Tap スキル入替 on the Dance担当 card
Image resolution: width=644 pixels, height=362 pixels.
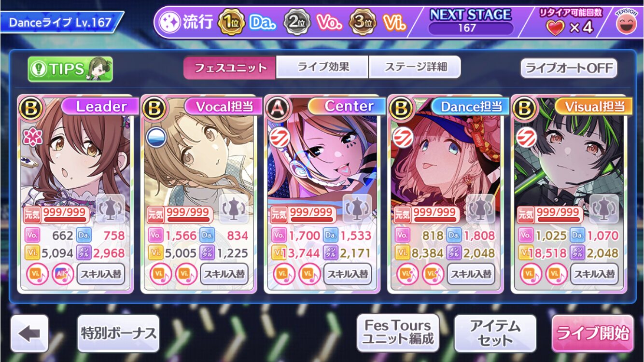(x=471, y=274)
